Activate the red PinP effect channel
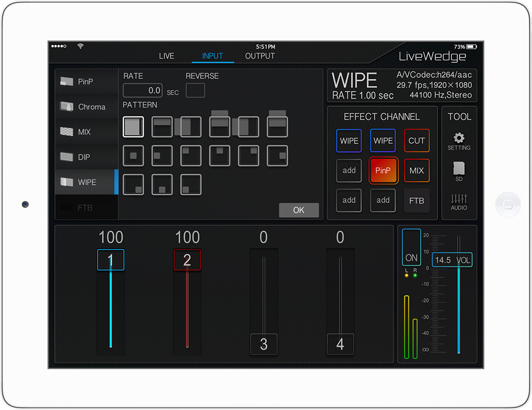The width and height of the screenshot is (532, 410). pos(383,171)
